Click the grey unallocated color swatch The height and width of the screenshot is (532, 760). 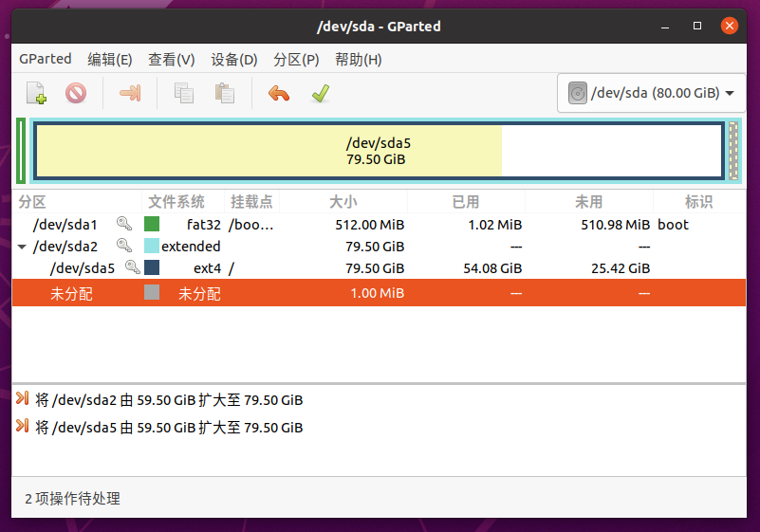coord(152,292)
